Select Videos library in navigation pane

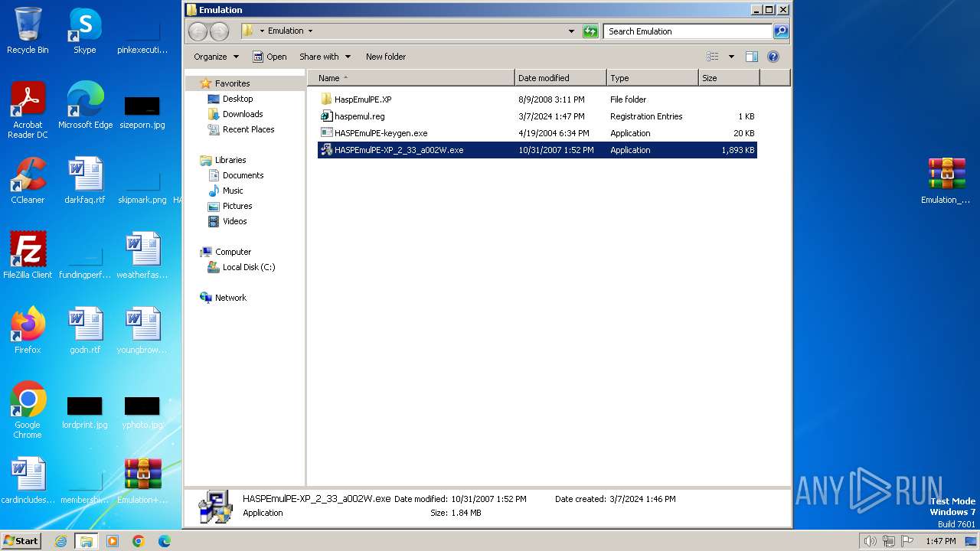234,221
